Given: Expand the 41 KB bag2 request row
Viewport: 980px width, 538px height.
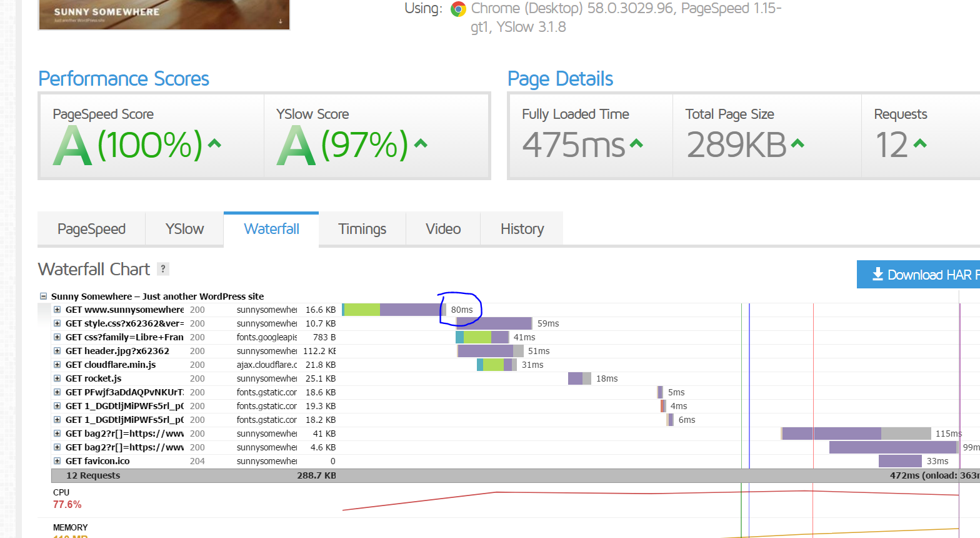Looking at the screenshot, I should point(57,434).
